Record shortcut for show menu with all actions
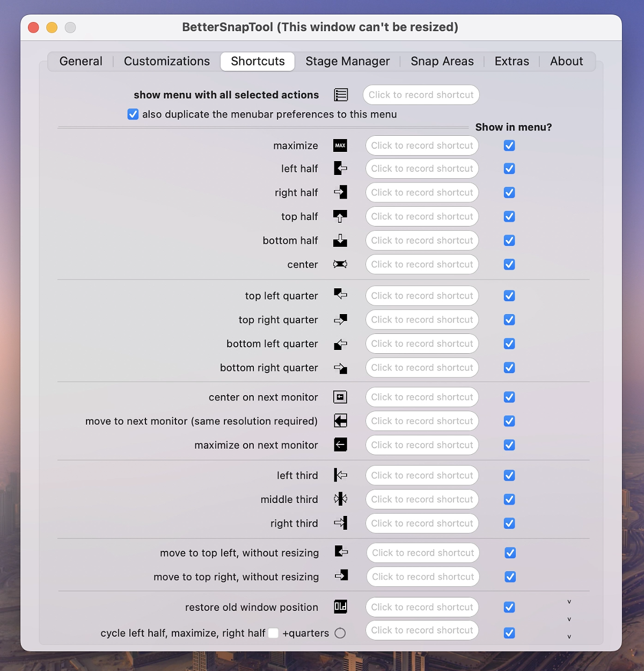 tap(421, 95)
